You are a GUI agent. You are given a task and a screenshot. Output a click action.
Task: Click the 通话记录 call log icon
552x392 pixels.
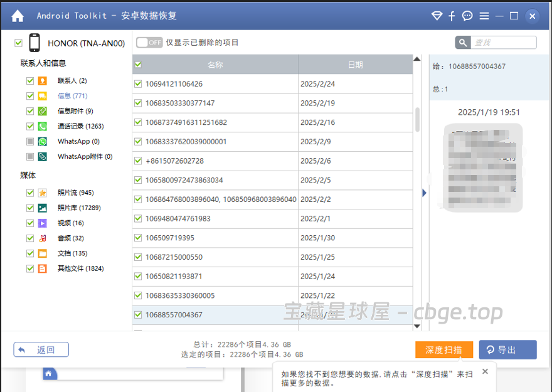tap(43, 125)
